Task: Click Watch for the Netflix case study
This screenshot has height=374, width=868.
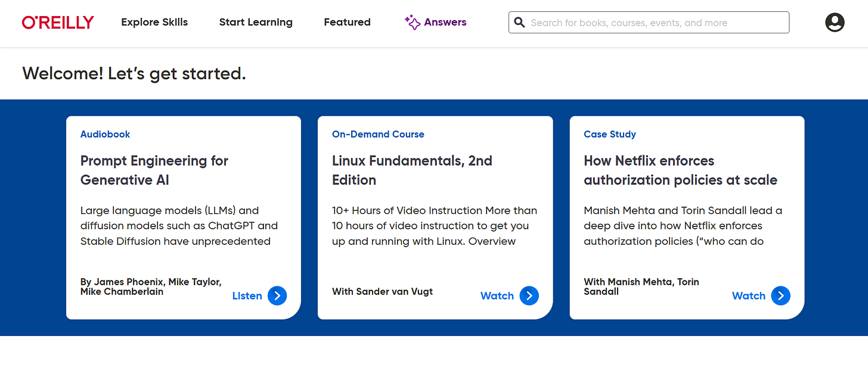Action: 749,296
